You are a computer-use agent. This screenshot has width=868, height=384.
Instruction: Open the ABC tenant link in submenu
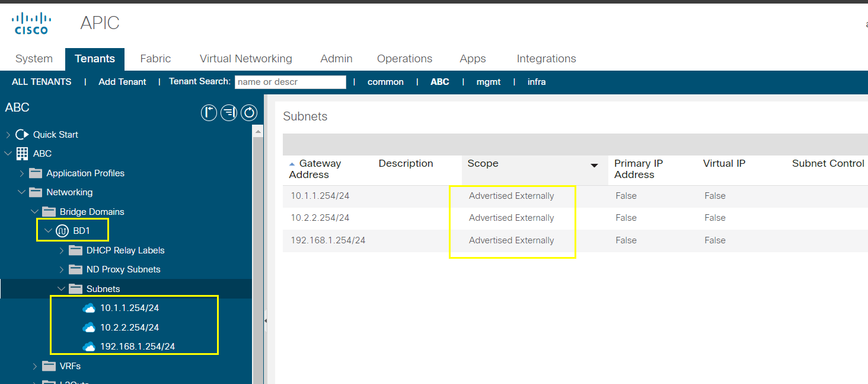coord(440,82)
